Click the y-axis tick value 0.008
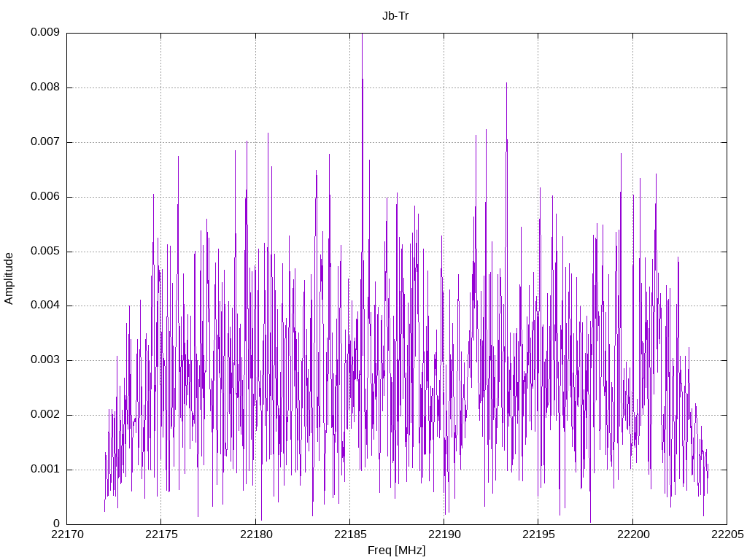This screenshot has height=560, width=747. point(44,87)
